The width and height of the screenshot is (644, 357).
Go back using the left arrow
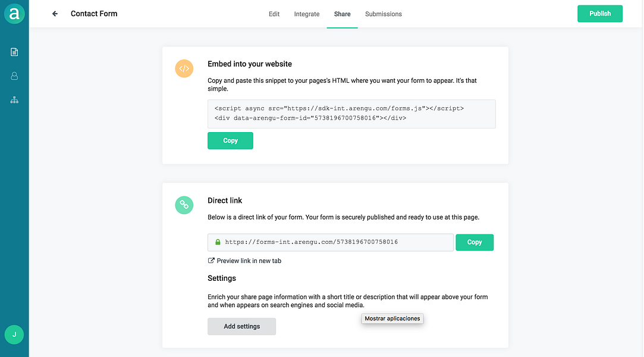(55, 14)
